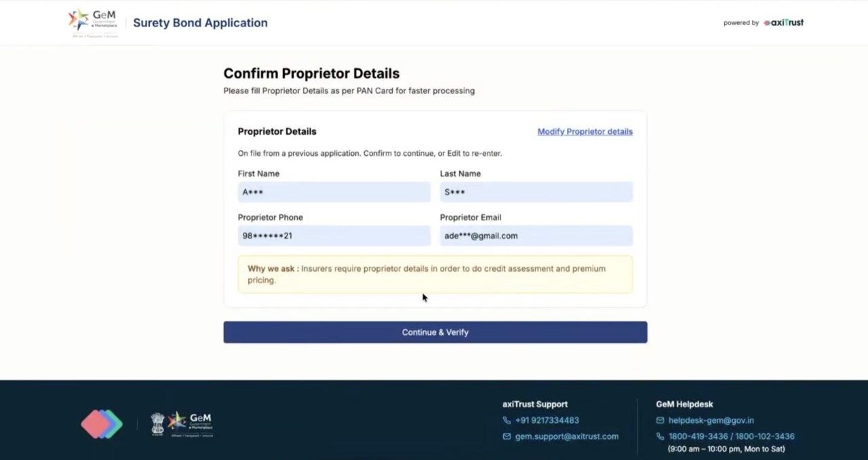Call the axiTrust support number +91 9217334483
Image resolution: width=868 pixels, height=460 pixels.
coord(547,420)
